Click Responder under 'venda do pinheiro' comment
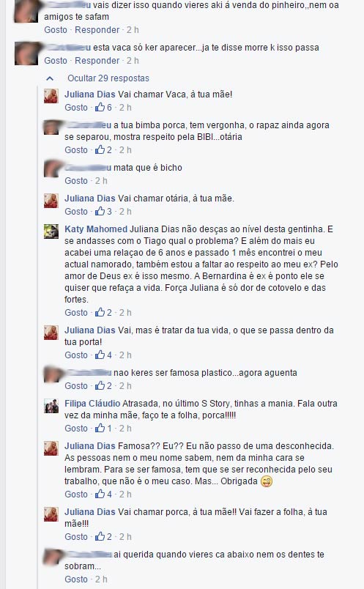 coord(97,30)
